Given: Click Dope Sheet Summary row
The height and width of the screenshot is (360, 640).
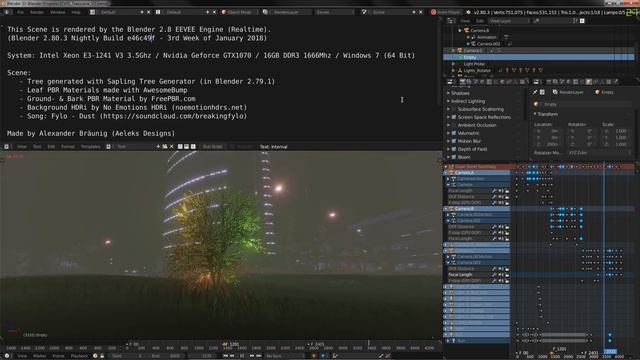Looking at the screenshot, I should pyautogui.click(x=476, y=167).
